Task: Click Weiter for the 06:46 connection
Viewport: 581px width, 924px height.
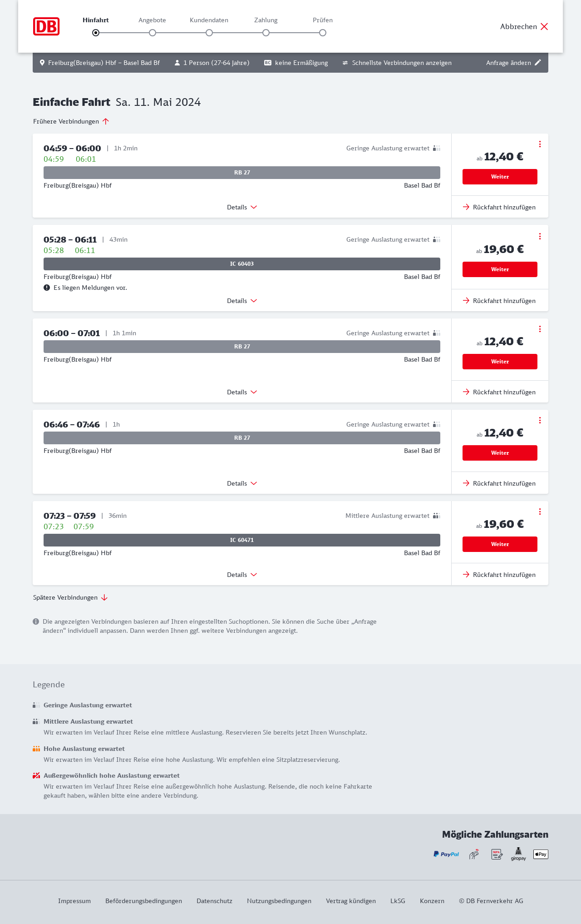Action: click(500, 453)
